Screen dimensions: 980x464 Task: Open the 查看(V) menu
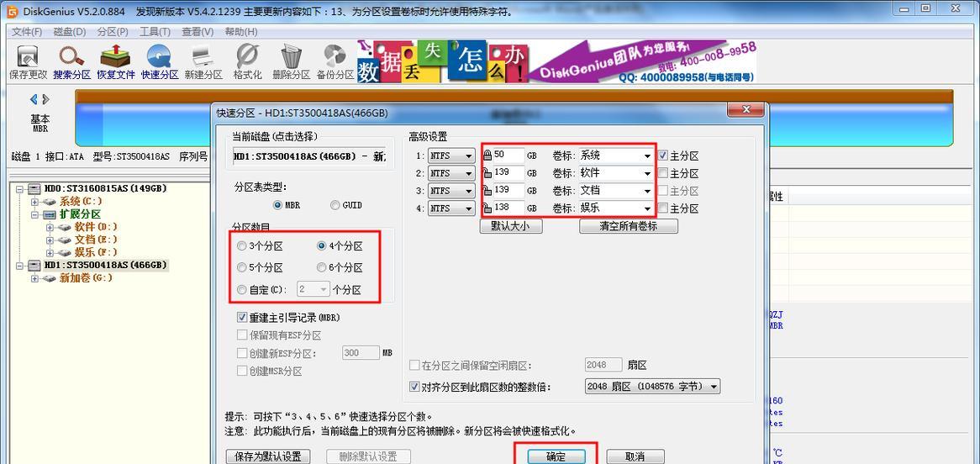point(198,32)
